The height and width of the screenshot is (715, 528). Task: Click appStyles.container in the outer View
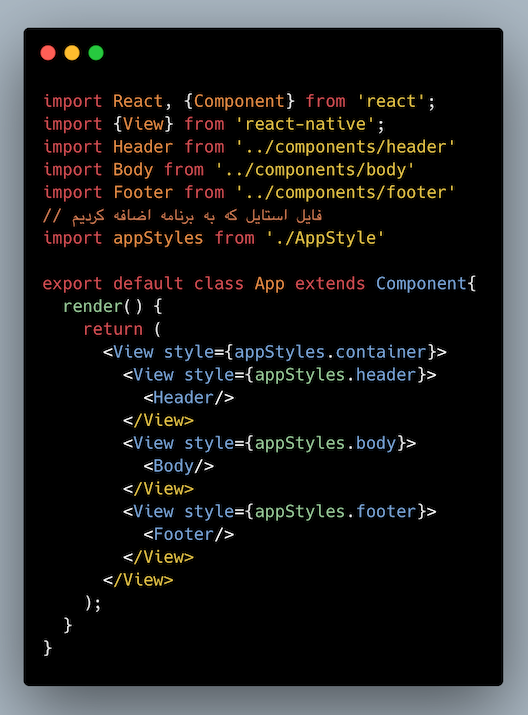331,352
